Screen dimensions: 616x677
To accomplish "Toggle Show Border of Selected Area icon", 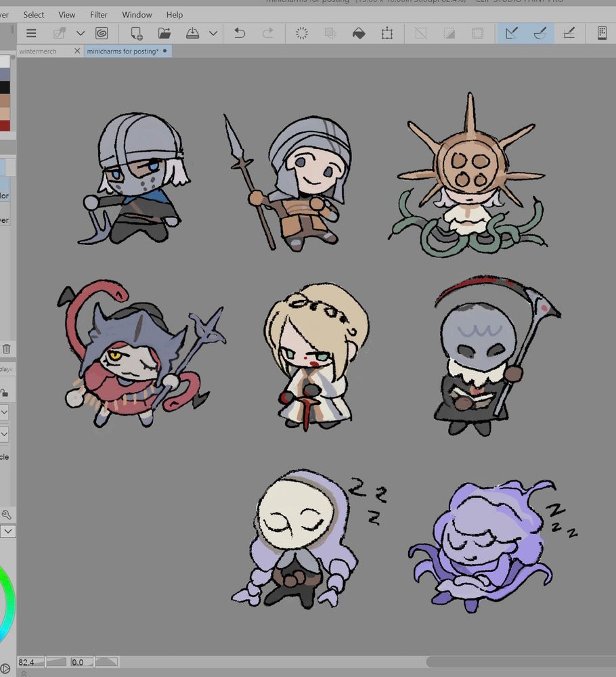I will tap(478, 33).
